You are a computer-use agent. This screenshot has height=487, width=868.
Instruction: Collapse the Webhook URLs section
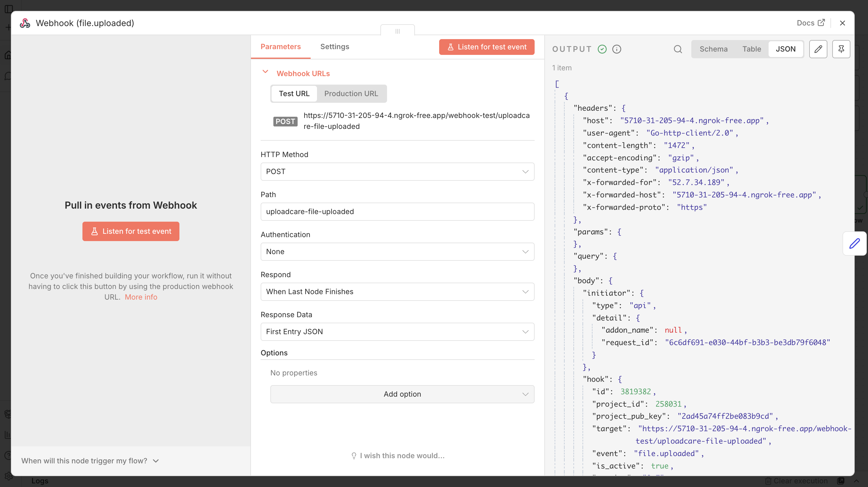point(265,72)
